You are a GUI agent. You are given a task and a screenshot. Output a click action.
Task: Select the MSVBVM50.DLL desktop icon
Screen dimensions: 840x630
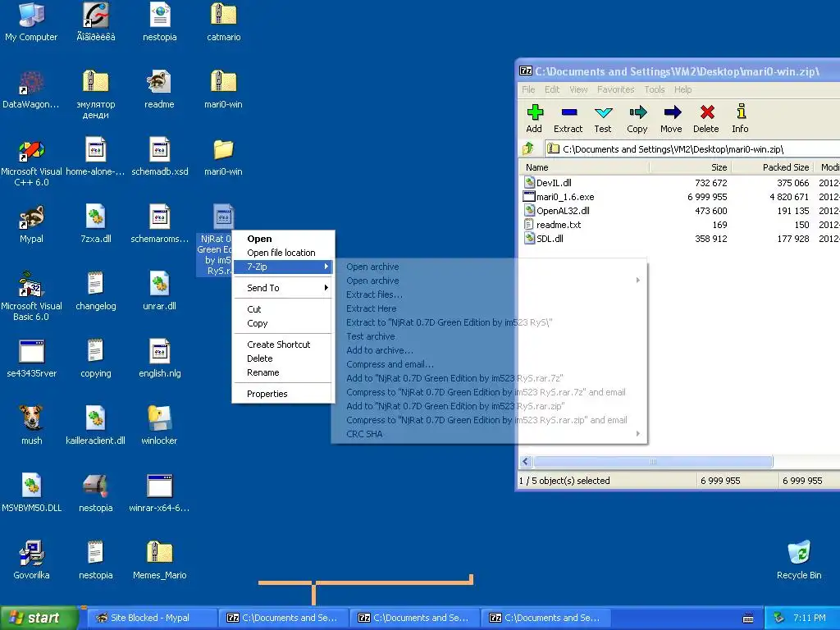tap(31, 493)
